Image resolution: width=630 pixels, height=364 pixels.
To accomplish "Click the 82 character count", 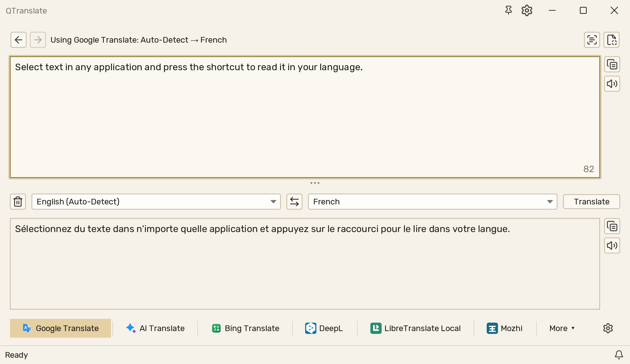I will [x=589, y=169].
